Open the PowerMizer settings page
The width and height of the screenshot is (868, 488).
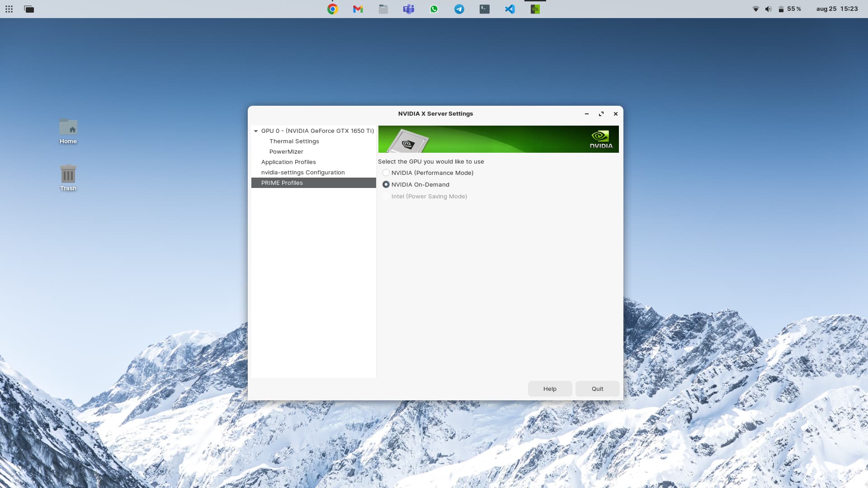tap(286, 152)
